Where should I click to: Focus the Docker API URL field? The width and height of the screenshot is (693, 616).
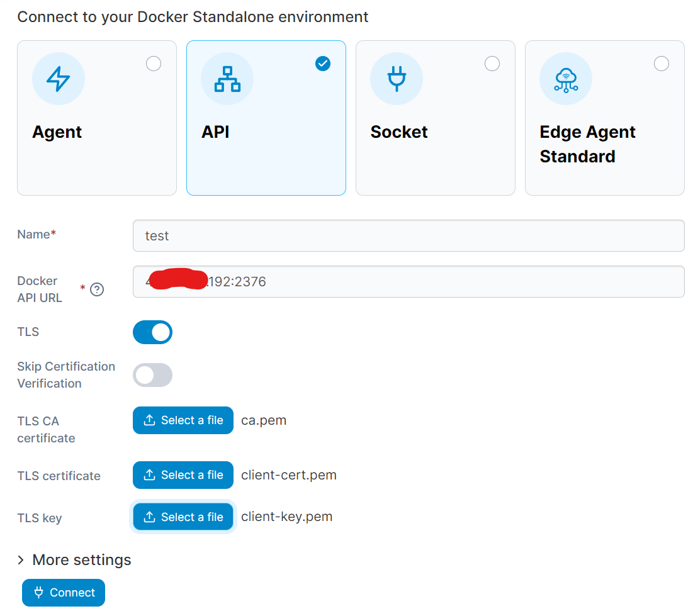408,281
